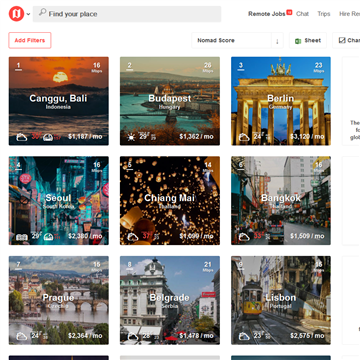Click the cloud weather icon on Lisbon card

(x=244, y=336)
